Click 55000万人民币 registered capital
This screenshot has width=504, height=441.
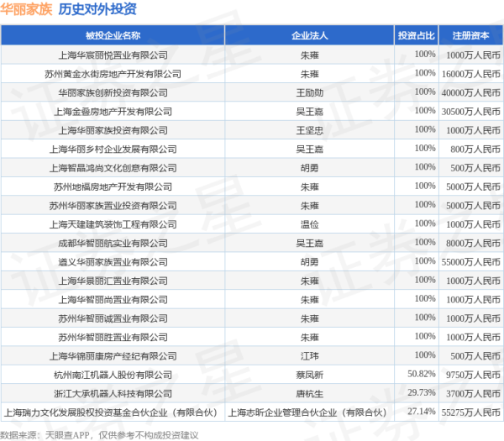pyautogui.click(x=471, y=262)
